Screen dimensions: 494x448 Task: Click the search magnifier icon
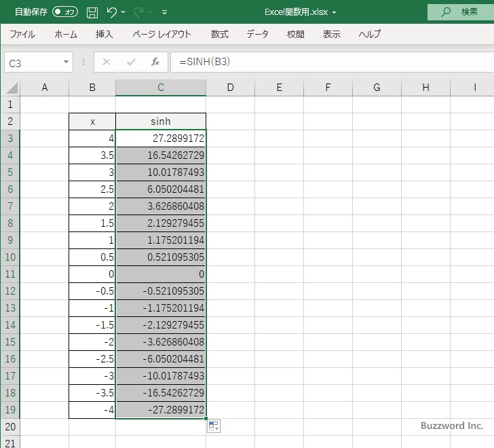click(445, 12)
